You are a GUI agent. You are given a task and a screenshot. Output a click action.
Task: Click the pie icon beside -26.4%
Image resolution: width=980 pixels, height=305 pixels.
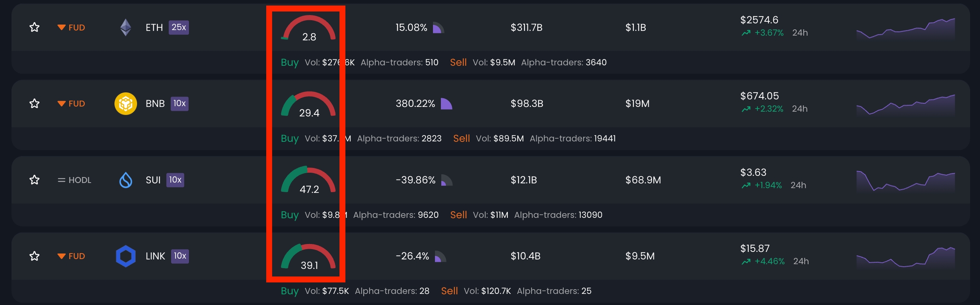click(440, 257)
